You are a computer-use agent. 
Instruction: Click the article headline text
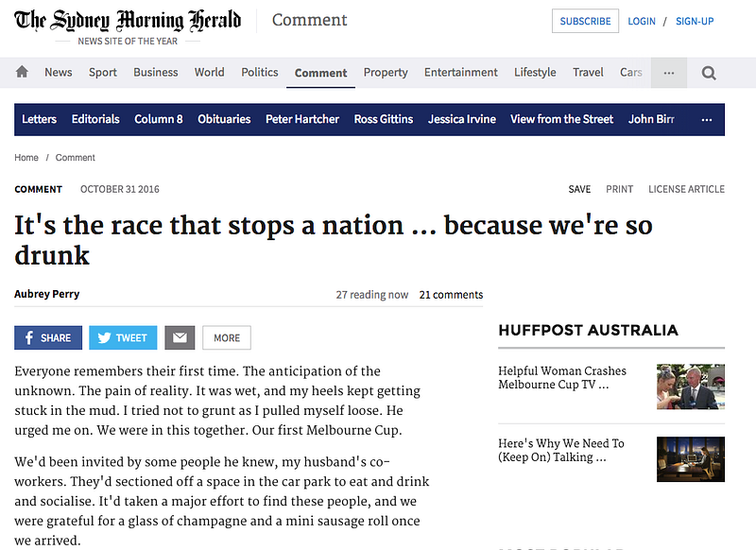tap(334, 240)
